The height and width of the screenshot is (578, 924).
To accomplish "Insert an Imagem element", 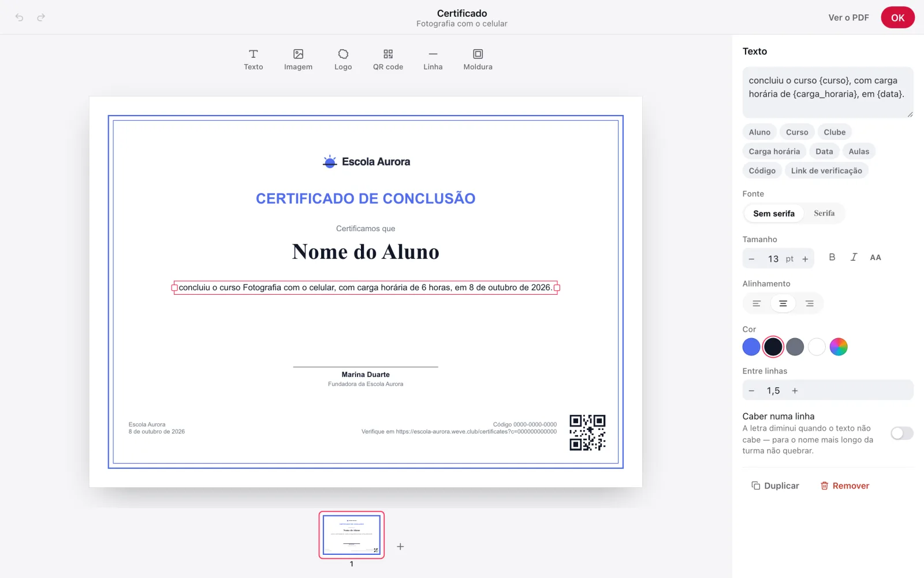I will coord(298,60).
